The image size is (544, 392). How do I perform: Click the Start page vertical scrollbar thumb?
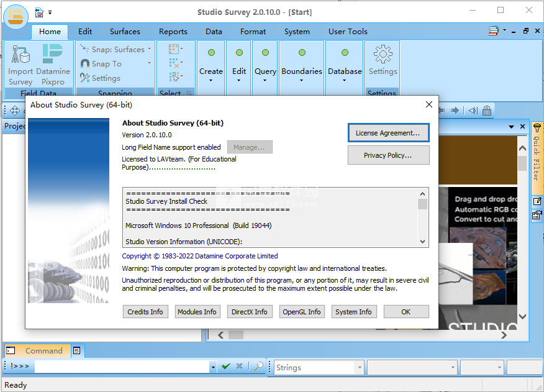pos(522,163)
